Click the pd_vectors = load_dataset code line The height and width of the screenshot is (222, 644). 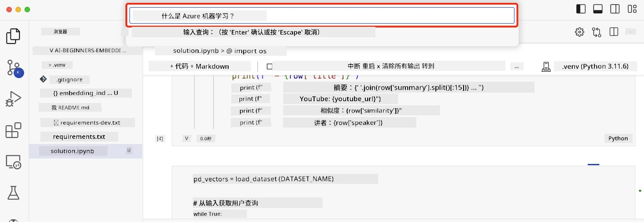(263, 179)
